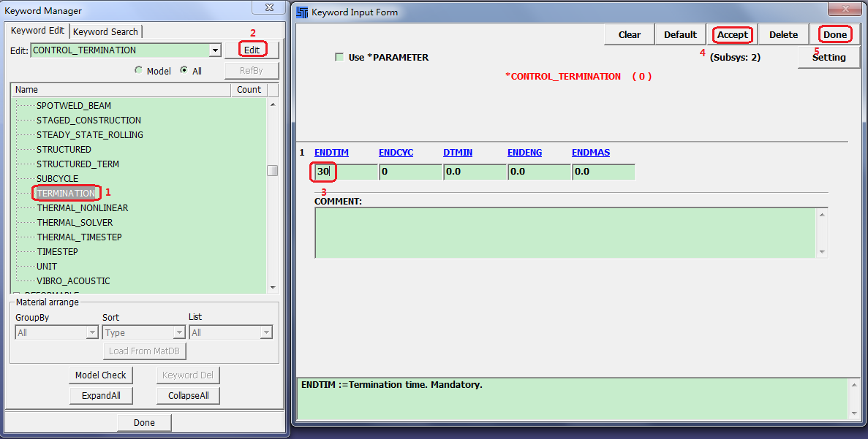Click the Default button
This screenshot has width=868, height=439.
coord(680,34)
